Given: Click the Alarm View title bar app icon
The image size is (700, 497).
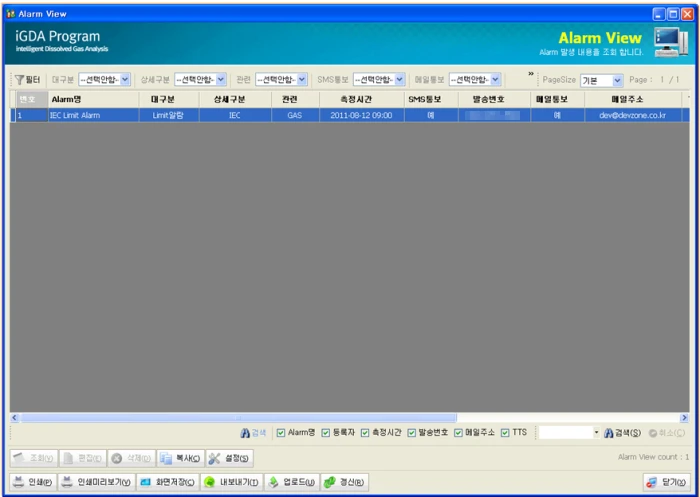Looking at the screenshot, I should click(x=11, y=14).
